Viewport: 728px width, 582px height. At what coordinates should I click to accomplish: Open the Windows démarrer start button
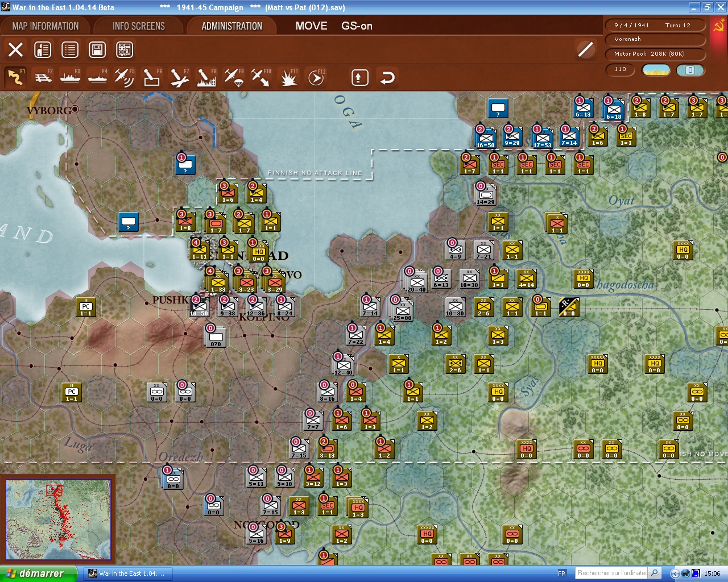point(39,573)
